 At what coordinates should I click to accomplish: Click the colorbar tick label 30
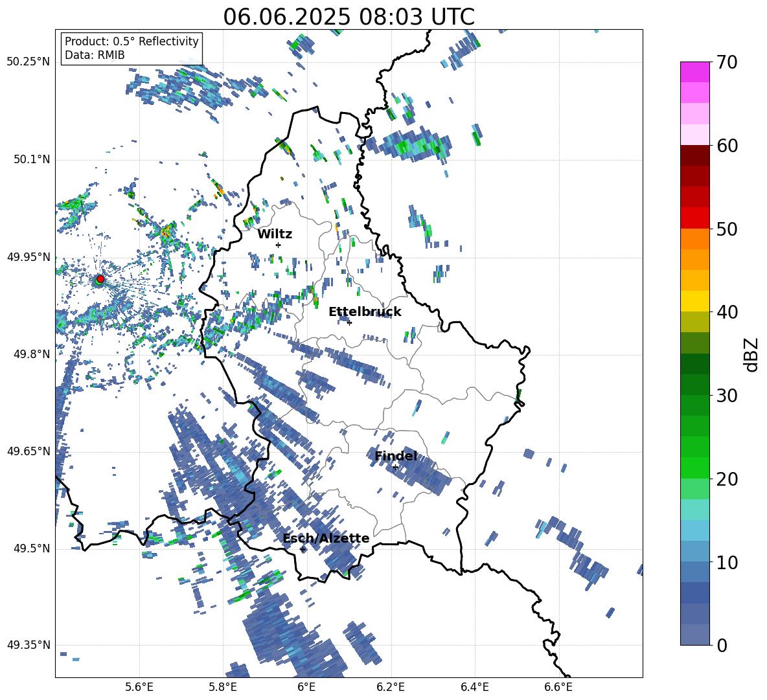[727, 396]
